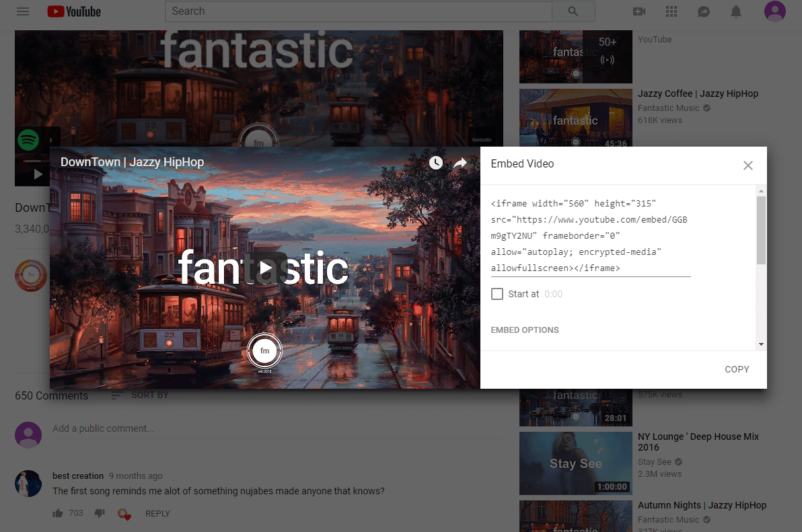The image size is (802, 532).
Task: Click the 2.3M views text
Action: point(659,473)
